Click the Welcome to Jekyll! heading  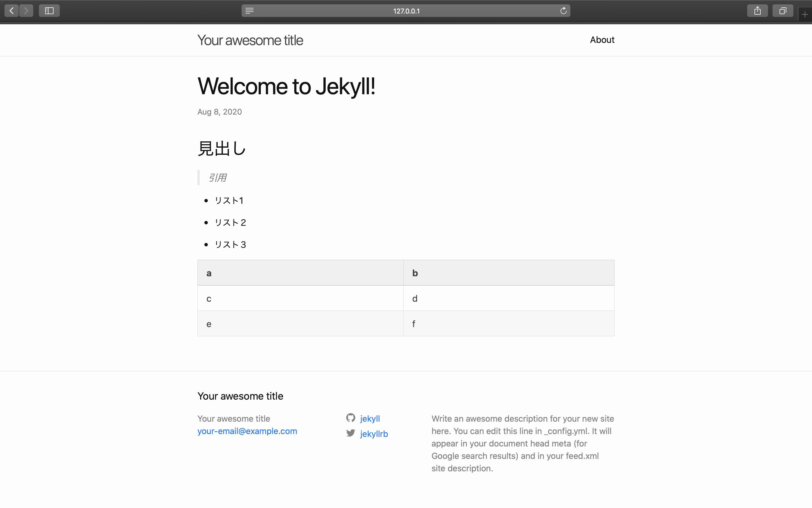click(x=286, y=86)
